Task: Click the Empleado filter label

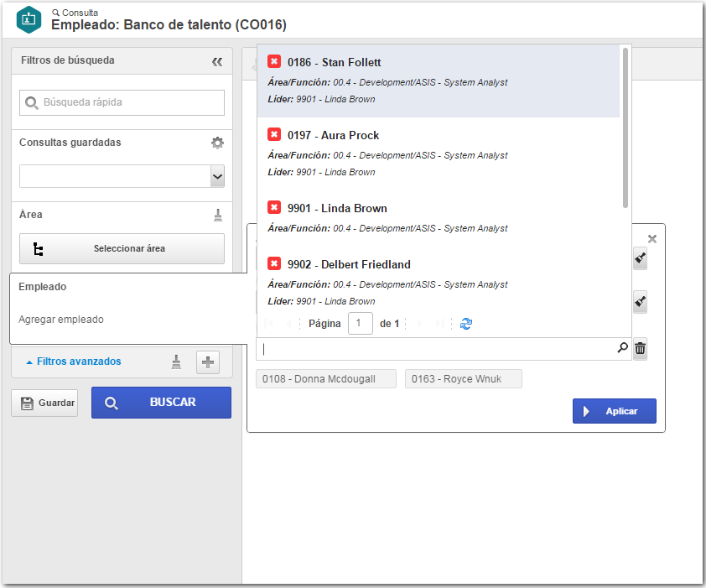Action: 42,287
